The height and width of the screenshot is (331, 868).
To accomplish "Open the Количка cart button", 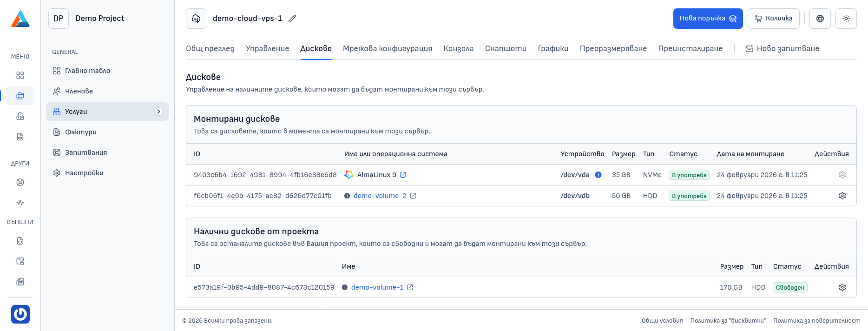I will click(773, 19).
